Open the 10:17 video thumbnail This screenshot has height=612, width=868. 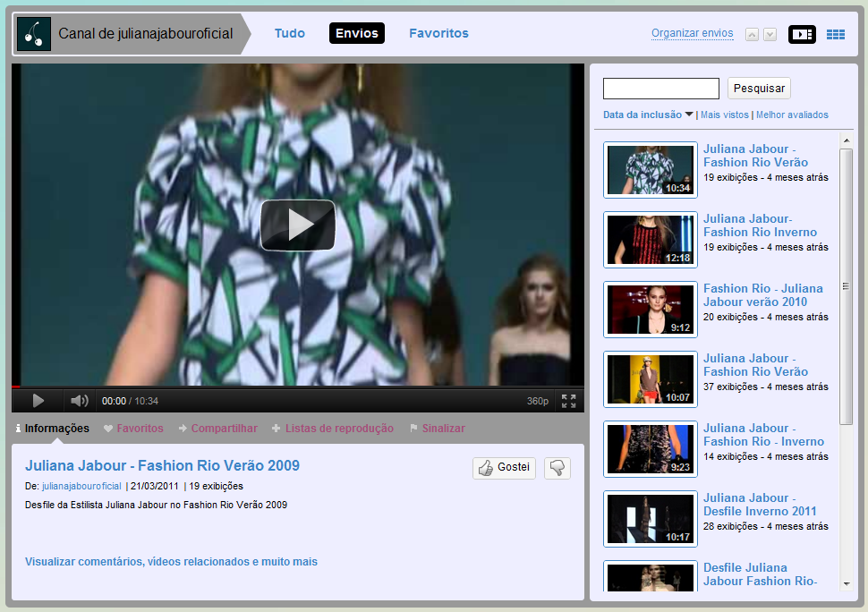(x=651, y=518)
